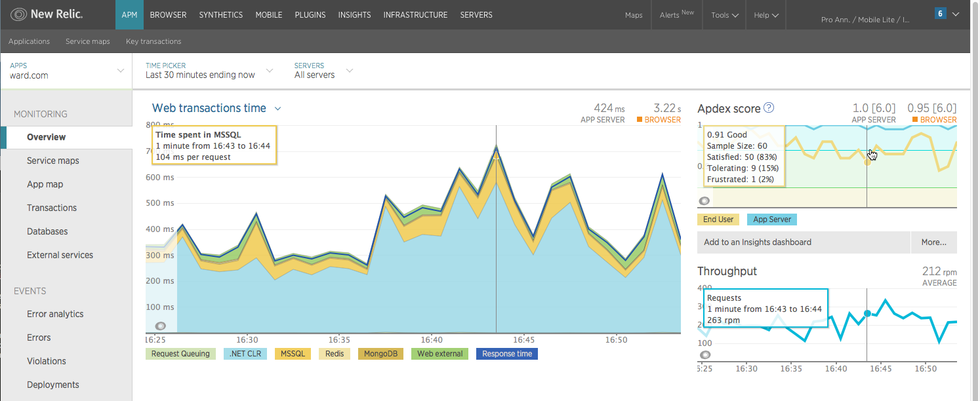Viewport: 980px width, 401px height.
Task: Click the New Relic logo
Action: pos(47,14)
